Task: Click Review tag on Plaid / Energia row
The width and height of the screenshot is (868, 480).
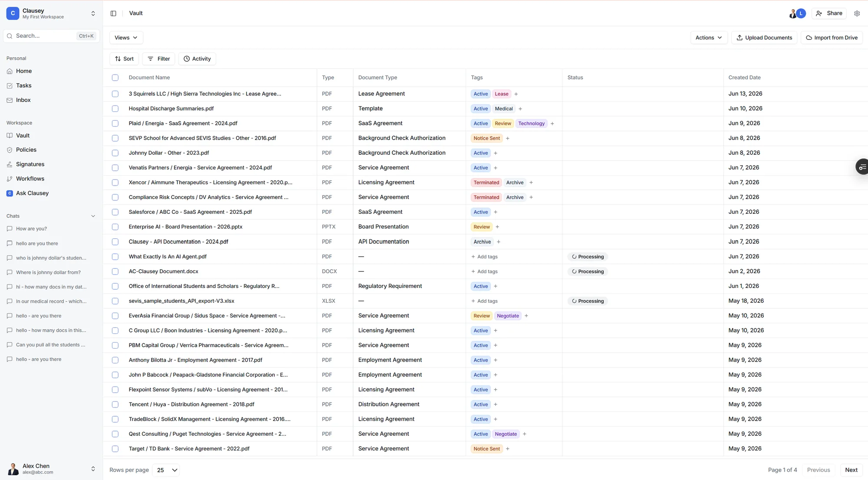Action: [503, 124]
